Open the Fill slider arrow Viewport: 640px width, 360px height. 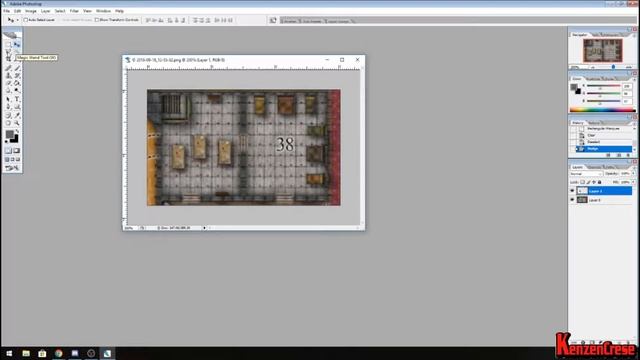tap(633, 182)
